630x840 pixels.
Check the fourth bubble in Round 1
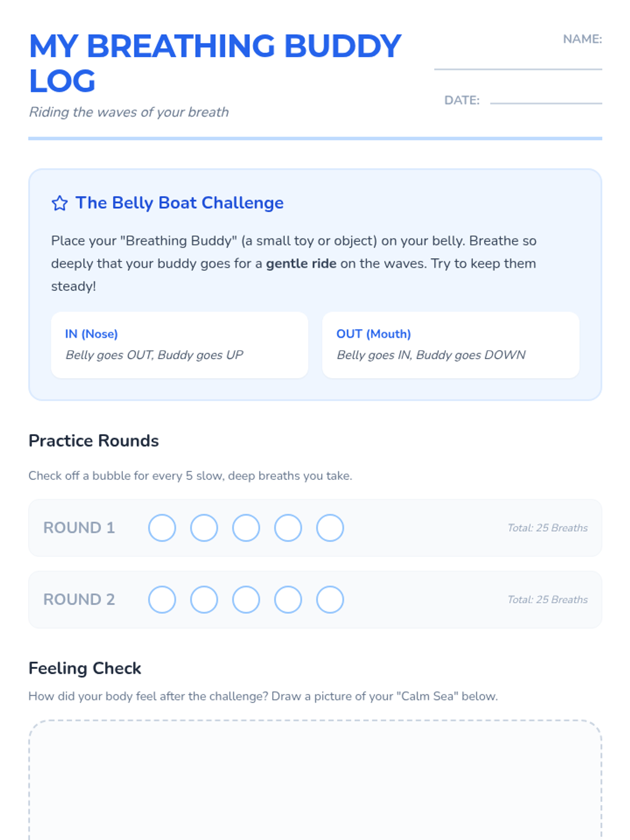[288, 528]
